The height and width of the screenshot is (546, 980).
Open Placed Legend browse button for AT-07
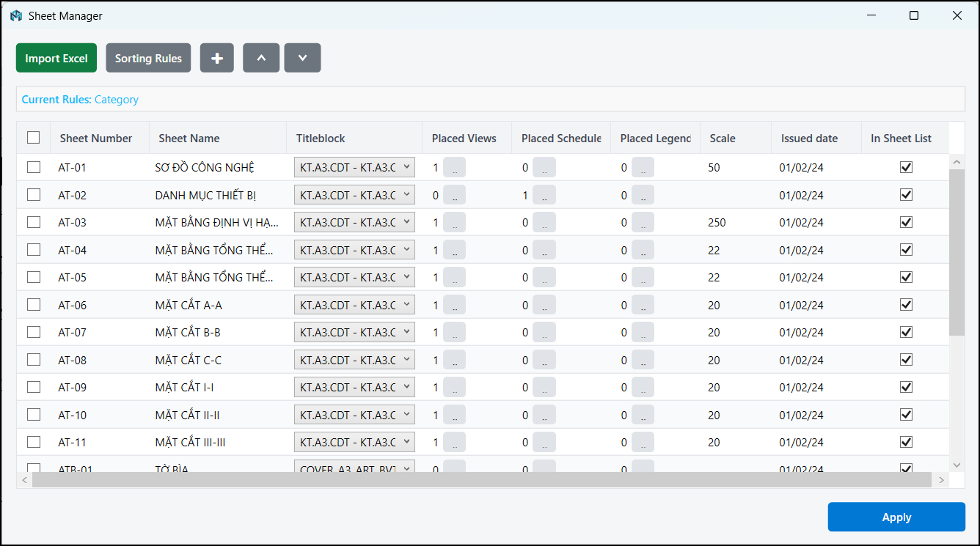click(643, 333)
